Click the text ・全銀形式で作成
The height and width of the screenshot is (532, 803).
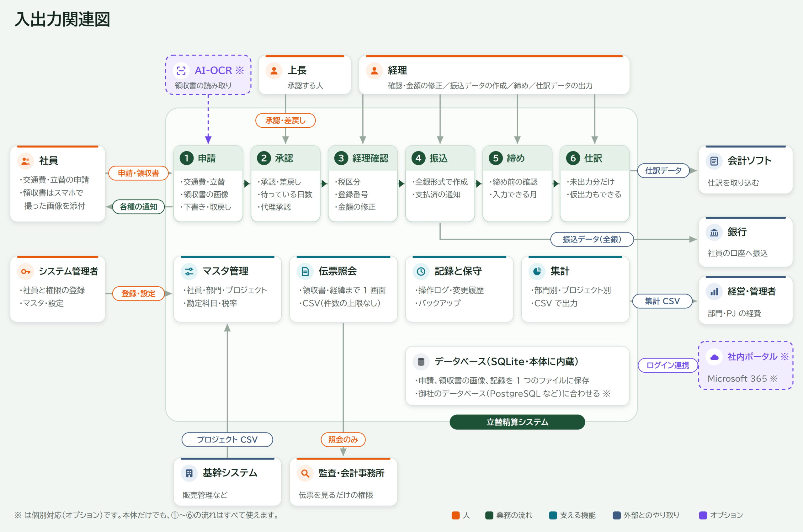(440, 182)
